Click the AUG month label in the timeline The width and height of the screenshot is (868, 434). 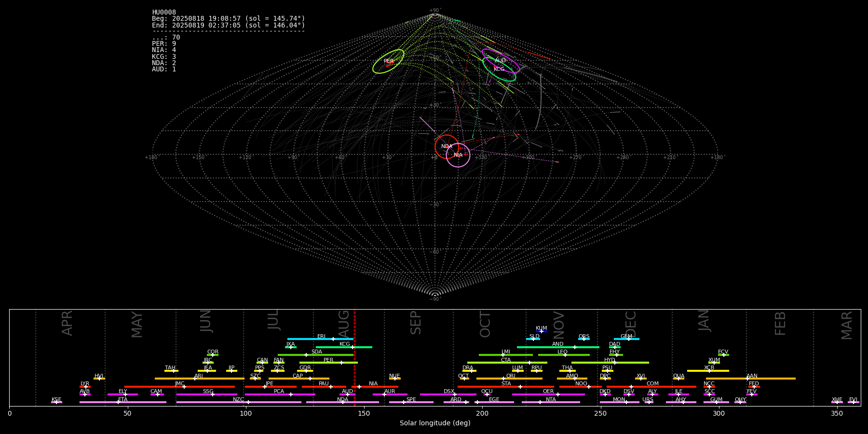pos(344,323)
